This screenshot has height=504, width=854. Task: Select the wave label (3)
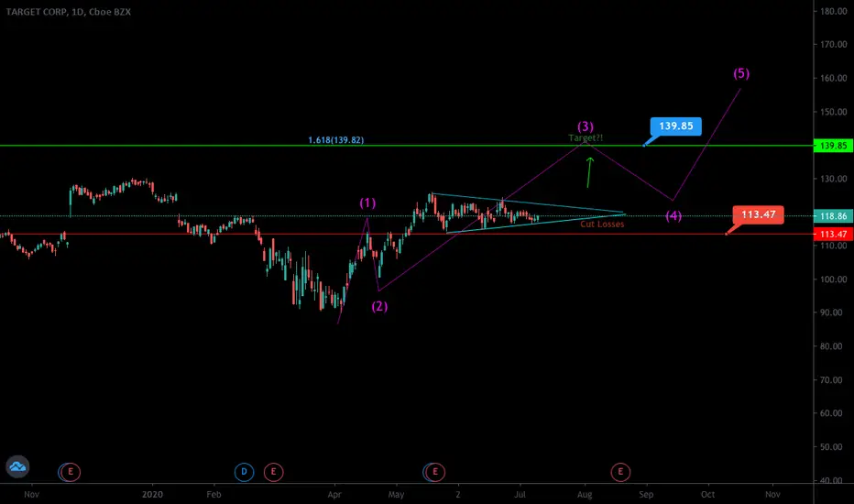[586, 126]
